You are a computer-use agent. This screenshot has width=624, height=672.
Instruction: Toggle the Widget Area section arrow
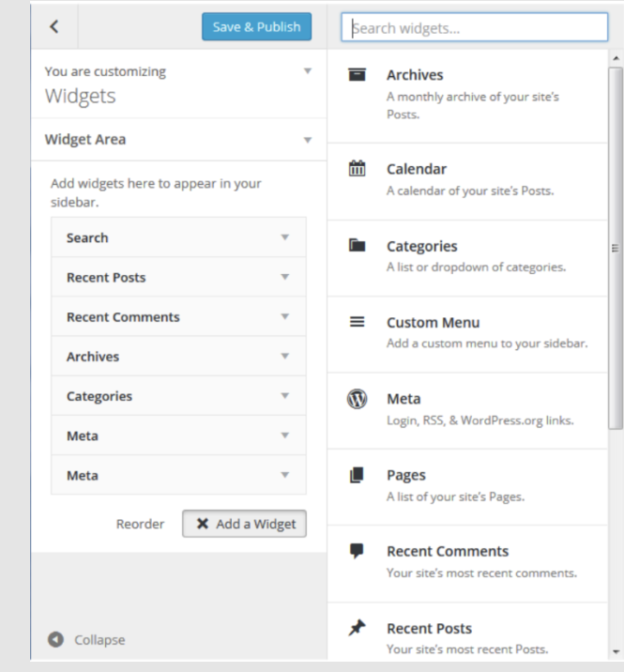pyautogui.click(x=307, y=140)
